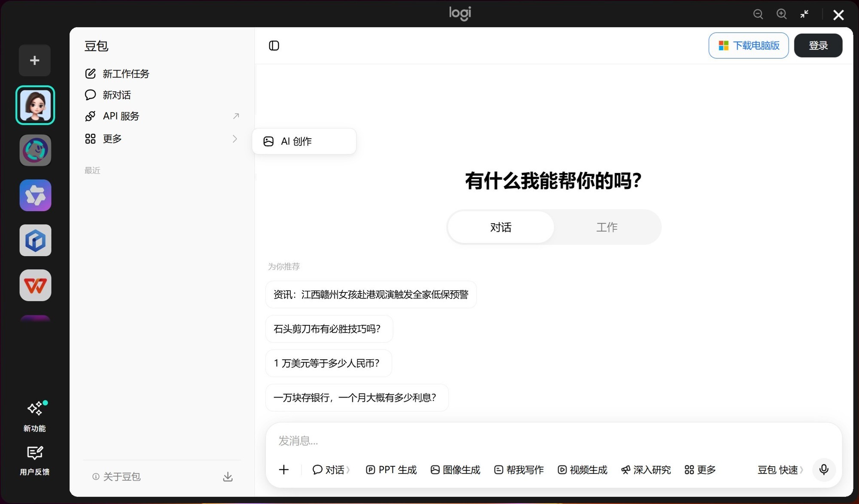Open the 对话 mode dropdown in composer
The height and width of the screenshot is (504, 859).
tap(331, 470)
